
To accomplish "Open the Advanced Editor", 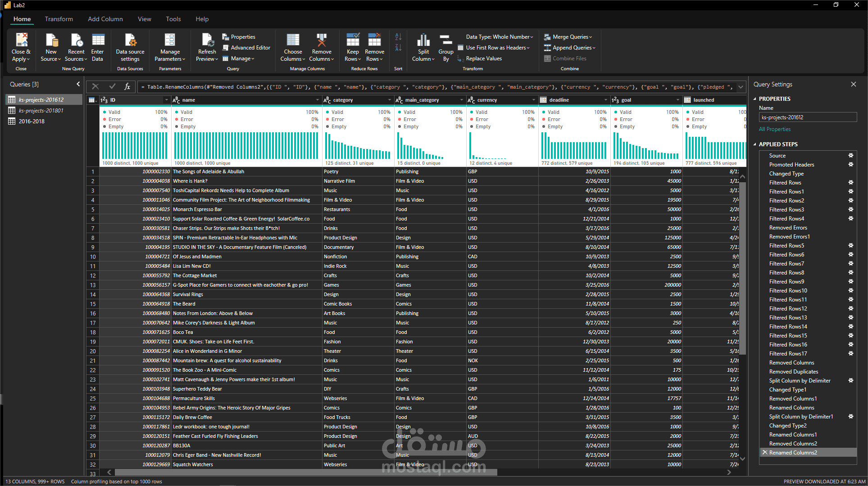I will pyautogui.click(x=250, y=48).
